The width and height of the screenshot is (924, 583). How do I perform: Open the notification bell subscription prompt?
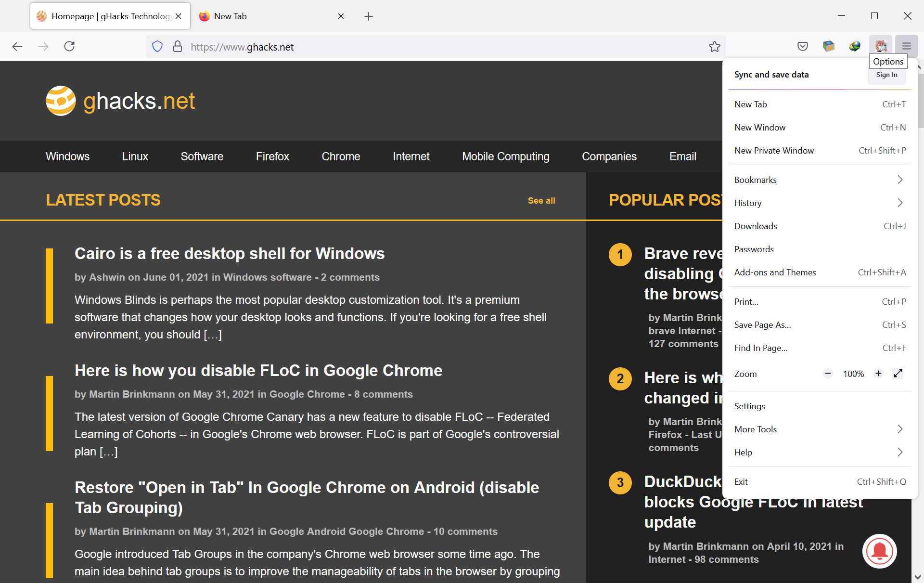click(879, 551)
